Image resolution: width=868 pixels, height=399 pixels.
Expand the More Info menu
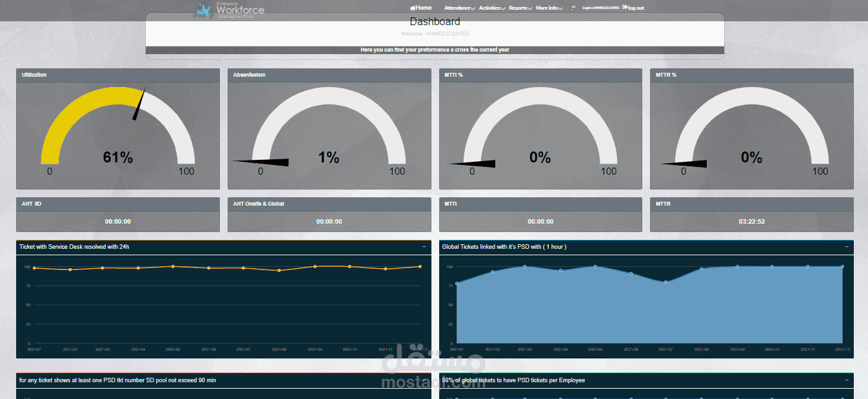pyautogui.click(x=549, y=8)
